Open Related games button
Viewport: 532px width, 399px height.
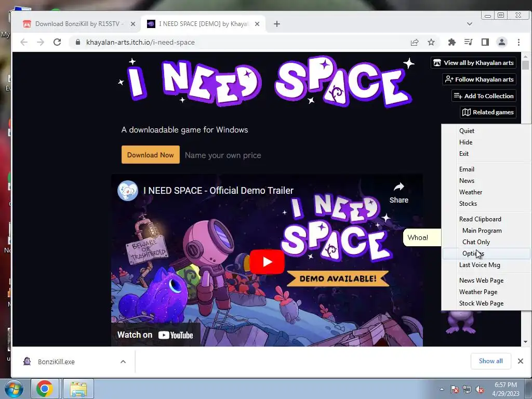(x=488, y=112)
